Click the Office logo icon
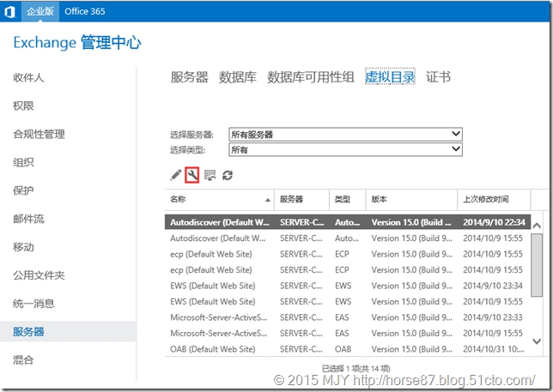Image resolution: width=553 pixels, height=392 pixels. [8, 11]
